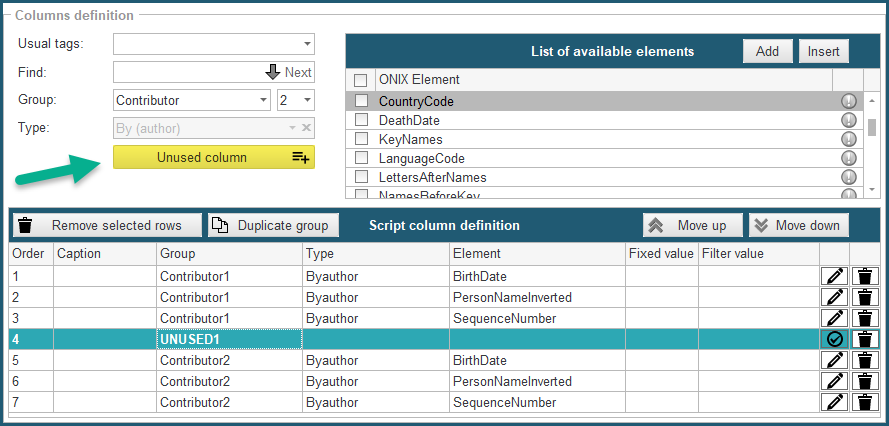Click the Element column header
Image resolution: width=889 pixels, height=426 pixels.
pyautogui.click(x=537, y=254)
